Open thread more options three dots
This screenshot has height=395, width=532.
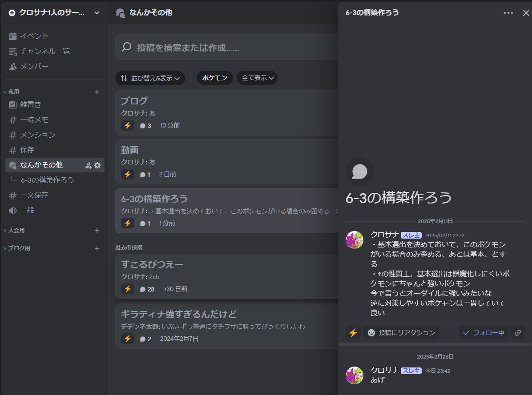(508, 13)
